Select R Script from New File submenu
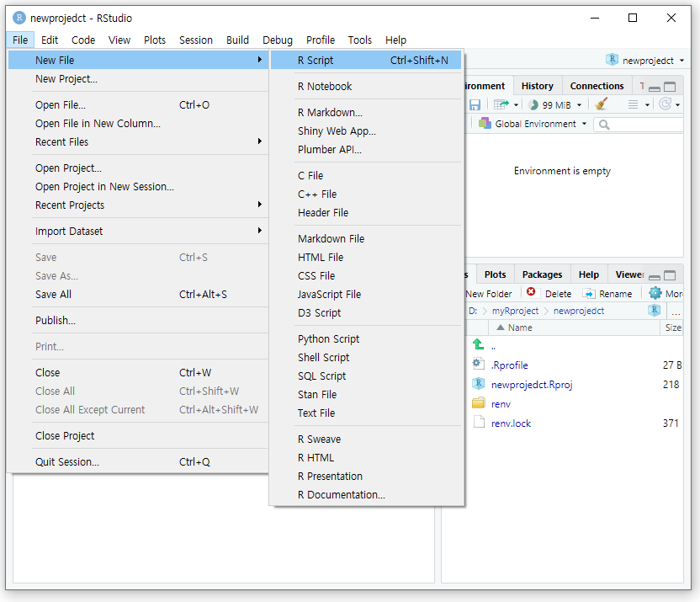This screenshot has height=602, width=700. tap(366, 60)
